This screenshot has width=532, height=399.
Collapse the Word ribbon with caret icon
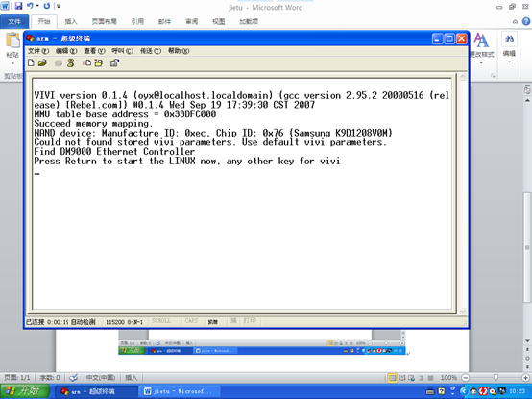click(515, 22)
